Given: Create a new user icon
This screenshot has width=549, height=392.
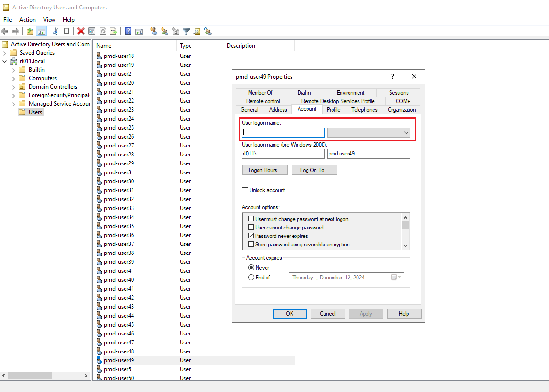Looking at the screenshot, I should 153,32.
